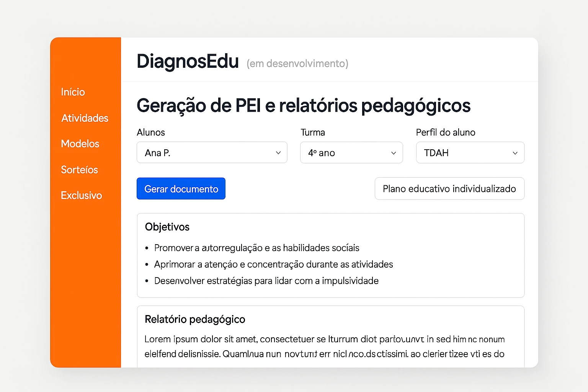Navigate to Sorteios in the sidebar
The width and height of the screenshot is (588, 392).
[79, 170]
